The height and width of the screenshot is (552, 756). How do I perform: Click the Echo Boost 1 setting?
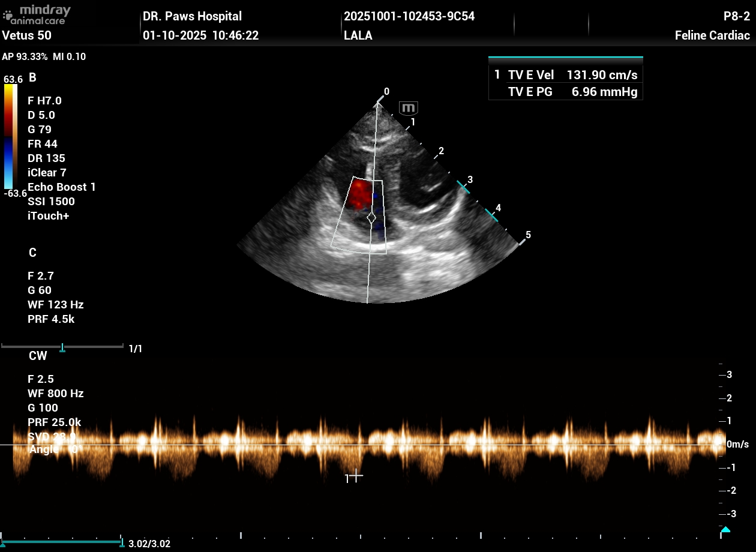coord(61,187)
